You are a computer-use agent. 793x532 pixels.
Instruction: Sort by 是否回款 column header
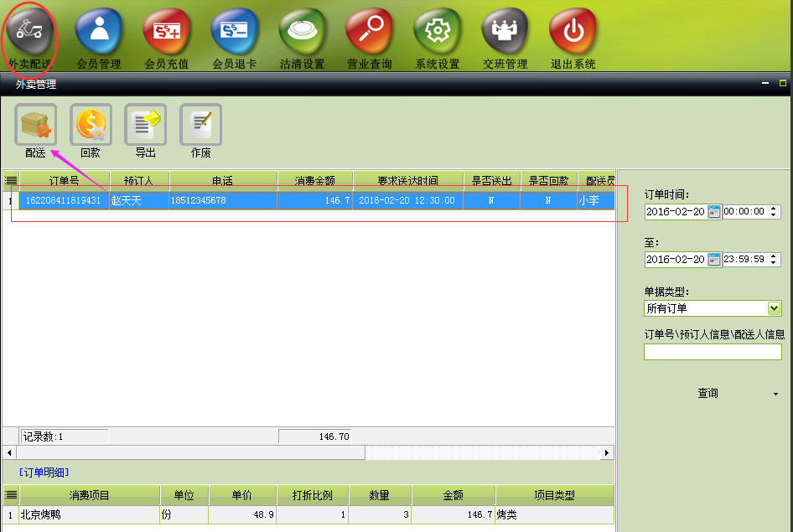(549, 180)
